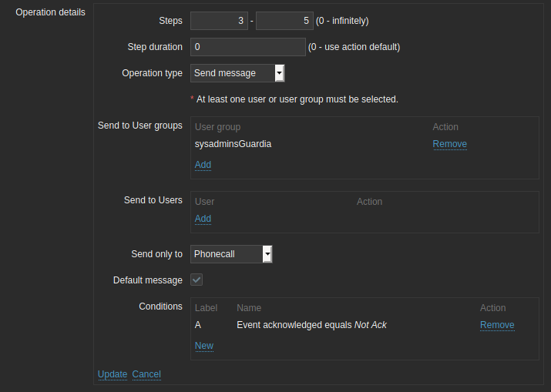Open the Operation type dropdown
The width and height of the screenshot is (551, 392).
tap(237, 73)
